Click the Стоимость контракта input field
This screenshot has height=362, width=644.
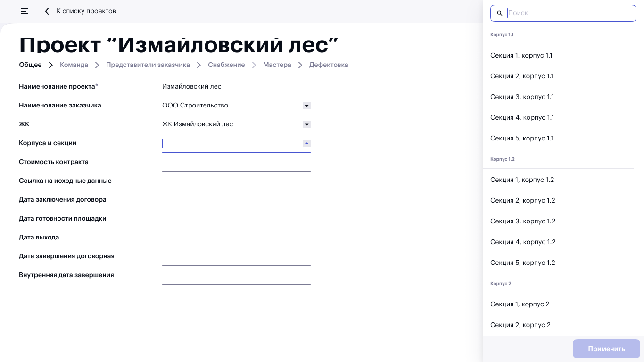pyautogui.click(x=236, y=162)
